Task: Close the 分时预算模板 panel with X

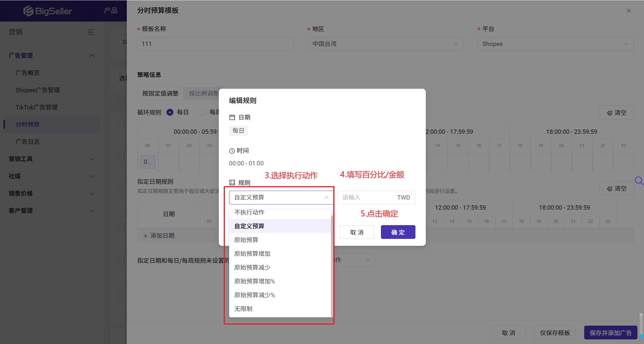Action: 629,11
